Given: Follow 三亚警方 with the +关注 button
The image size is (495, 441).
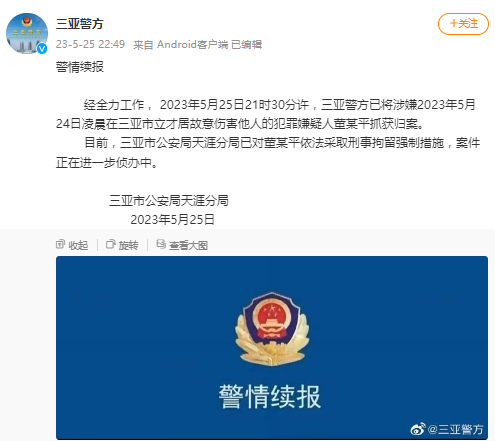Looking at the screenshot, I should point(463,24).
